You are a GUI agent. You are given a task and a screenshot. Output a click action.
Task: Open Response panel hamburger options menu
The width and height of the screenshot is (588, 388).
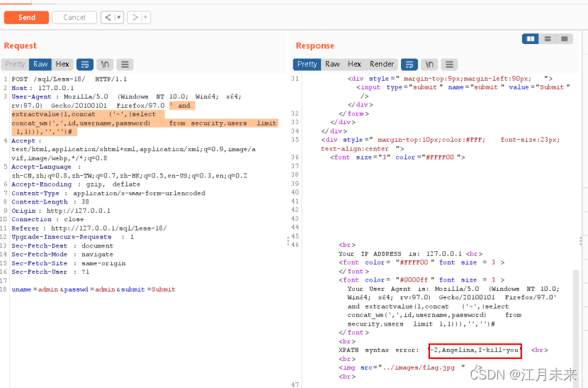pos(449,65)
